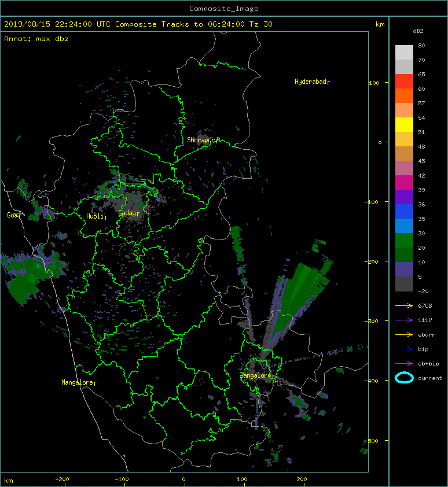The height and width of the screenshot is (487, 448).
Task: Click the 2019/08/15 22:24:00 UTC timestamp
Action: [x=57, y=24]
